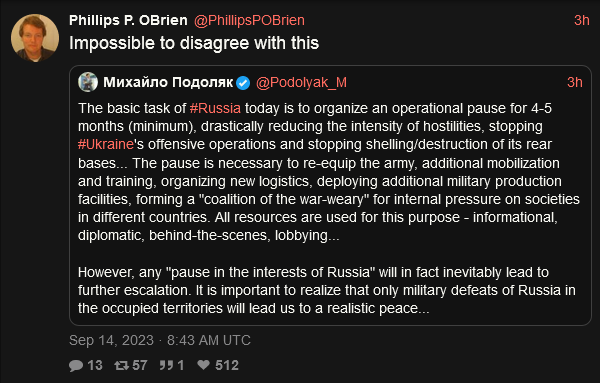This screenshot has height=383, width=600.
Task: Follow the #Ukraine hashtag
Action: [x=106, y=144]
